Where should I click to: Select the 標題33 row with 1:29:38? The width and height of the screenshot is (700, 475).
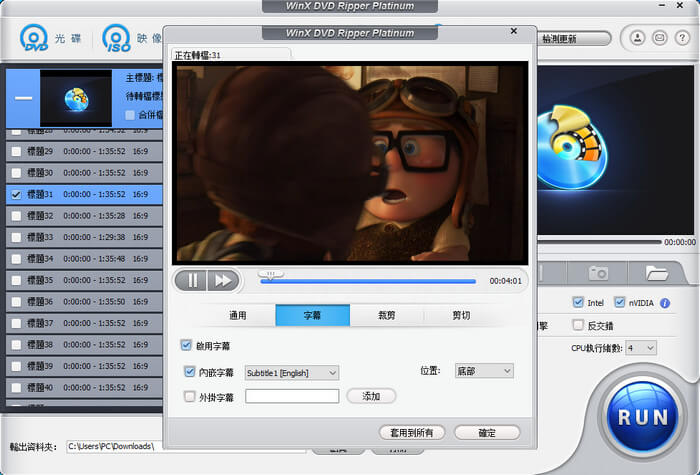click(84, 238)
